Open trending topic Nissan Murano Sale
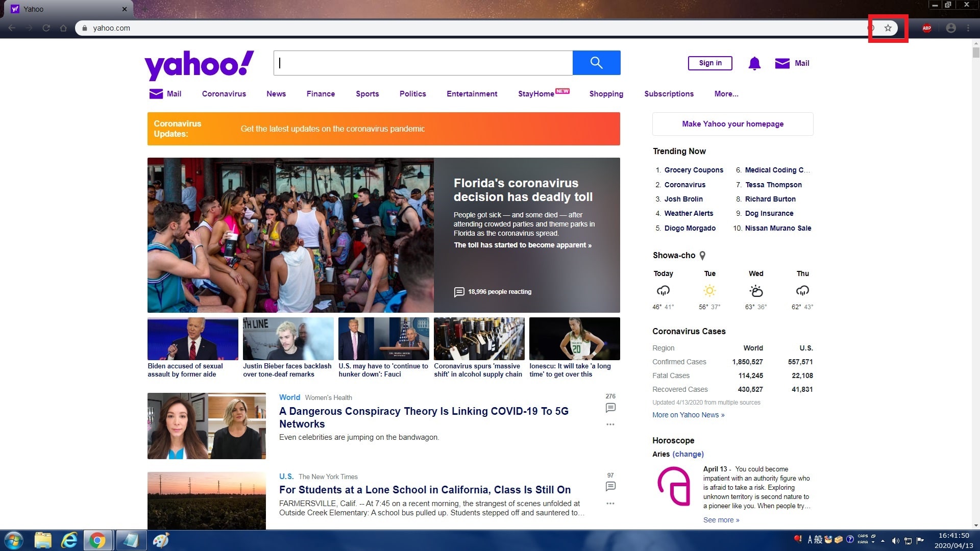Viewport: 980px width, 551px height. click(x=778, y=228)
